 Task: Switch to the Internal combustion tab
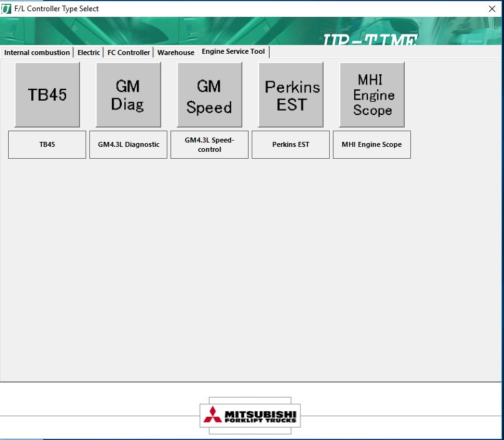[37, 52]
